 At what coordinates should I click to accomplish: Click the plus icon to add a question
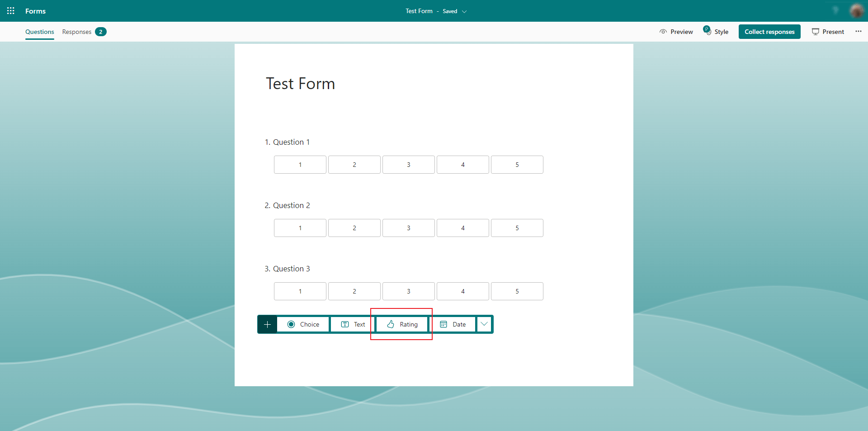[x=267, y=324]
